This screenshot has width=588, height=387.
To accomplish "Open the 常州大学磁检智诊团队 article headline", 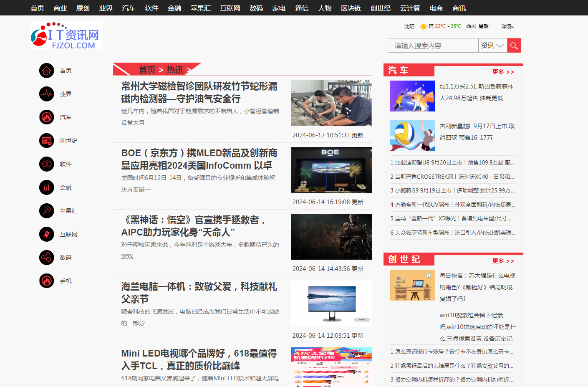I will tap(199, 92).
